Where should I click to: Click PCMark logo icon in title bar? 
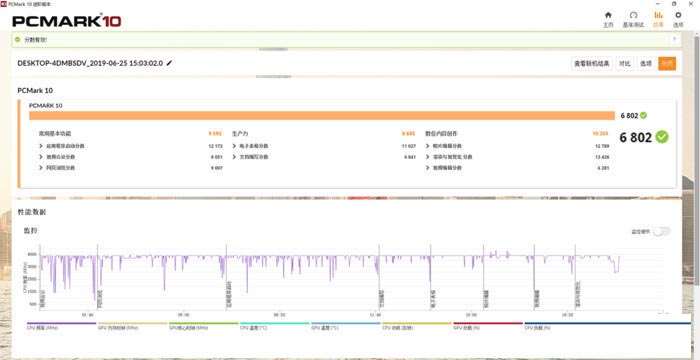4,4
